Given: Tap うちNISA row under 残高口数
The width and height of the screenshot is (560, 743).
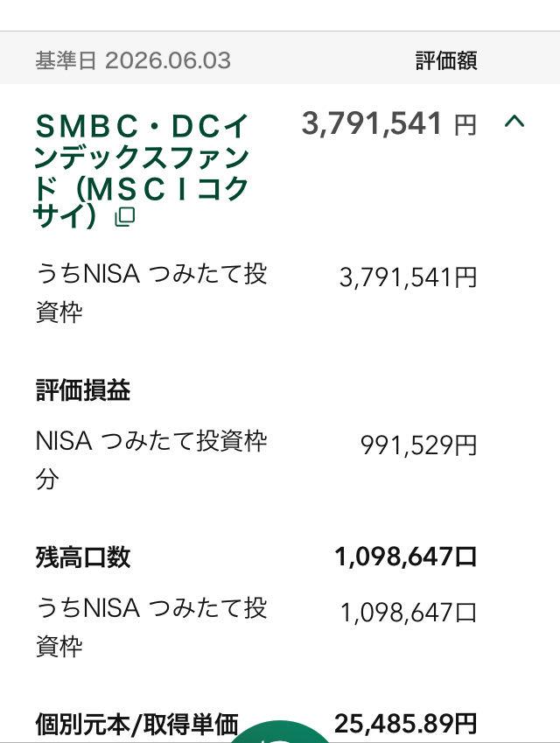Looking at the screenshot, I should [151, 627].
